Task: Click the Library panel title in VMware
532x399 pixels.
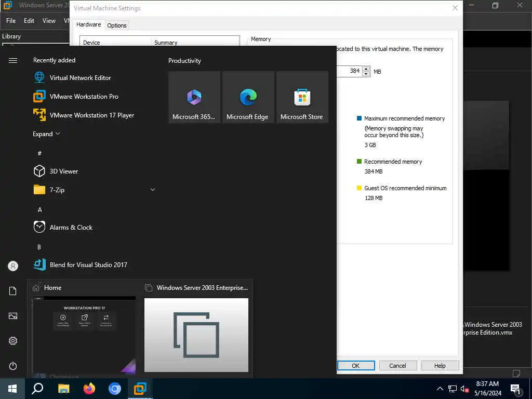Action: 11,36
